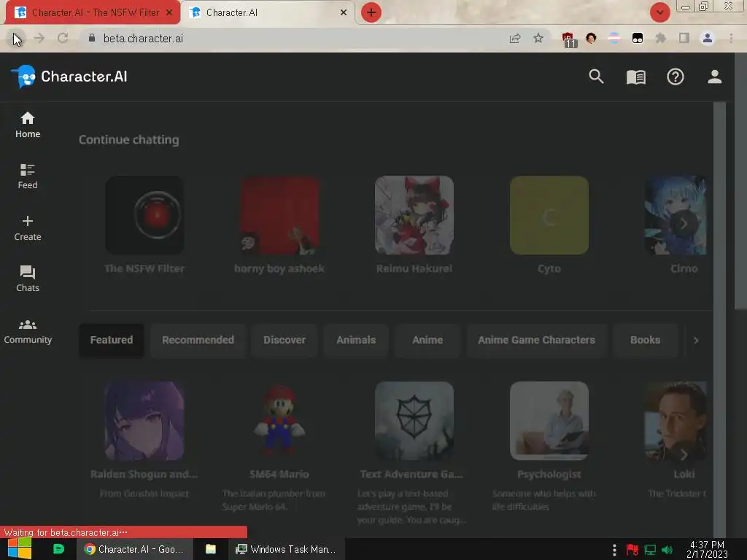Open Chats from the sidebar

tap(28, 279)
